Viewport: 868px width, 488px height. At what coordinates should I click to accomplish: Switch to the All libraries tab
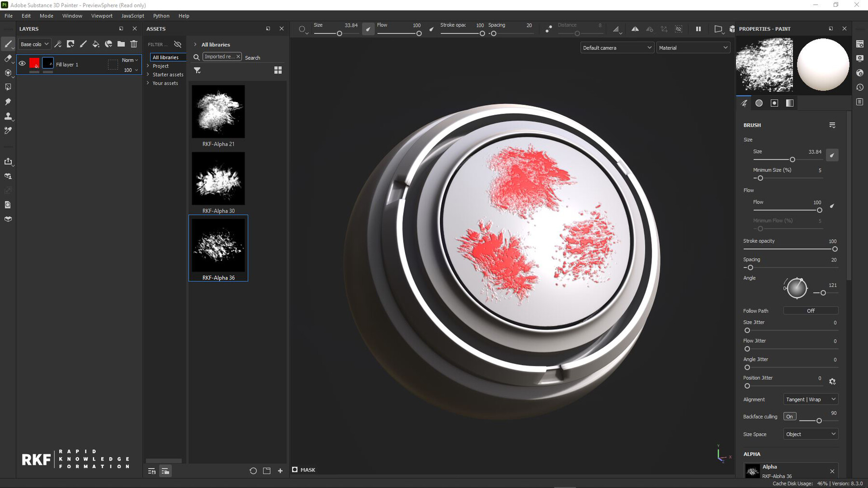[166, 57]
